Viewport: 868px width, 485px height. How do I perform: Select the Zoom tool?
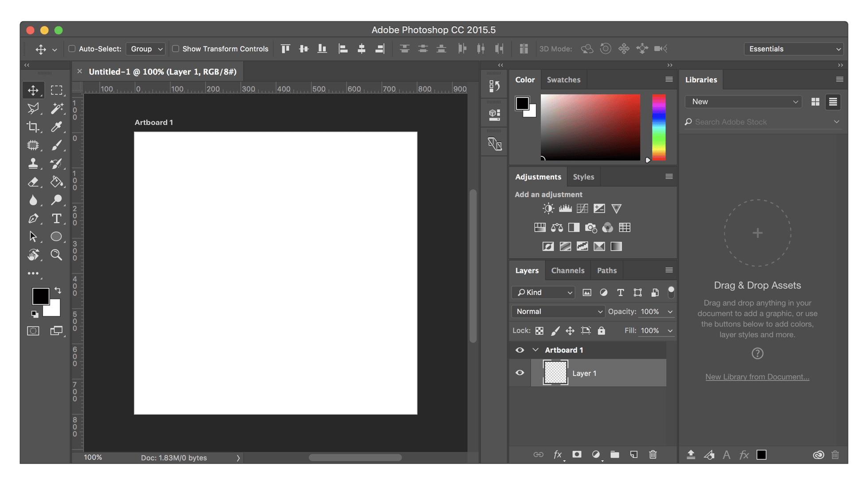(x=57, y=255)
